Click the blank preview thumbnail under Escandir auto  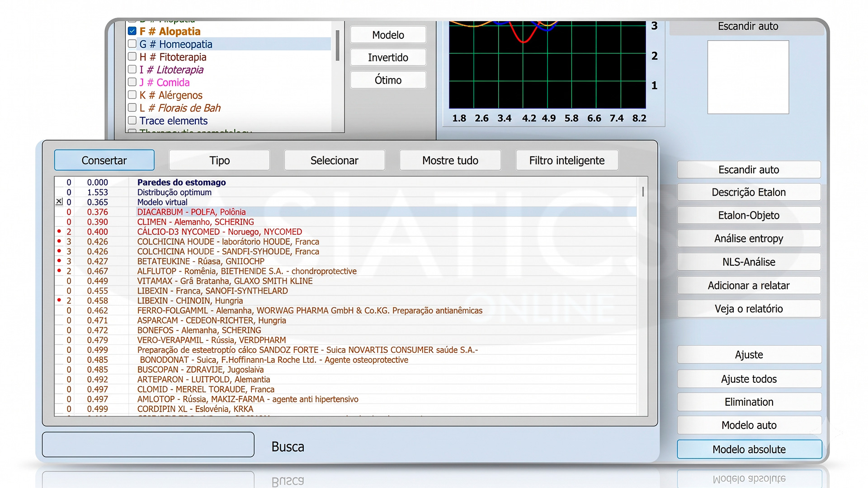pos(748,77)
